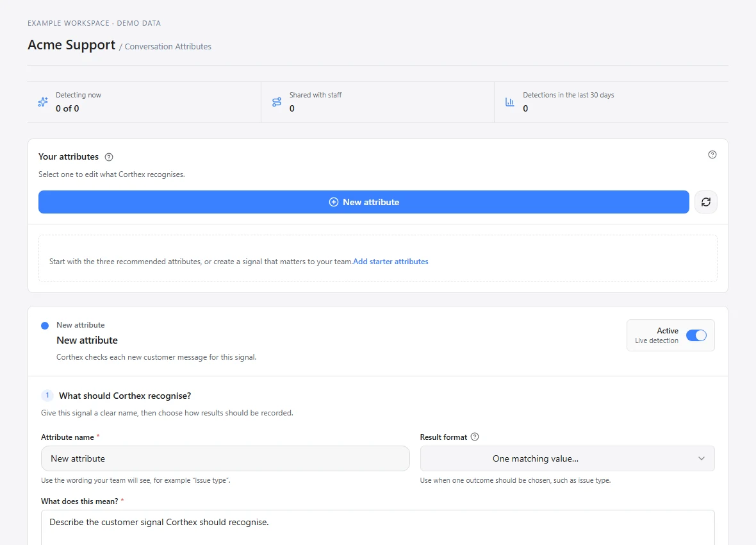Image resolution: width=756 pixels, height=545 pixels.
Task: Click the Conversation Attributes breadcrumb text
Action: tap(168, 46)
